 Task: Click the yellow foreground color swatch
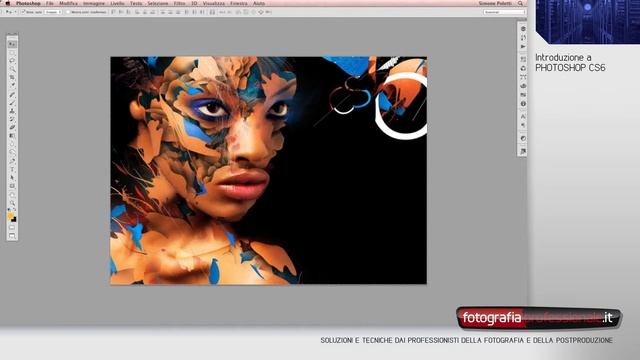(10, 216)
